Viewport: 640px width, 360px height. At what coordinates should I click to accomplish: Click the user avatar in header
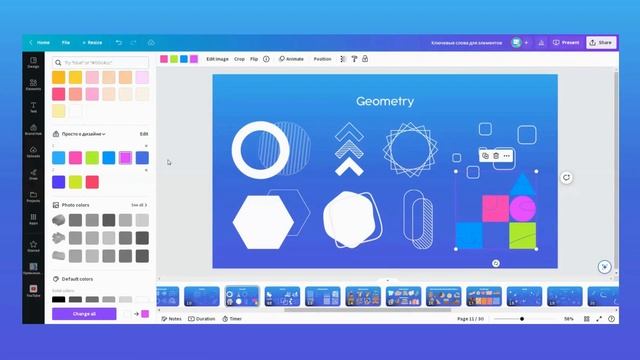click(516, 42)
